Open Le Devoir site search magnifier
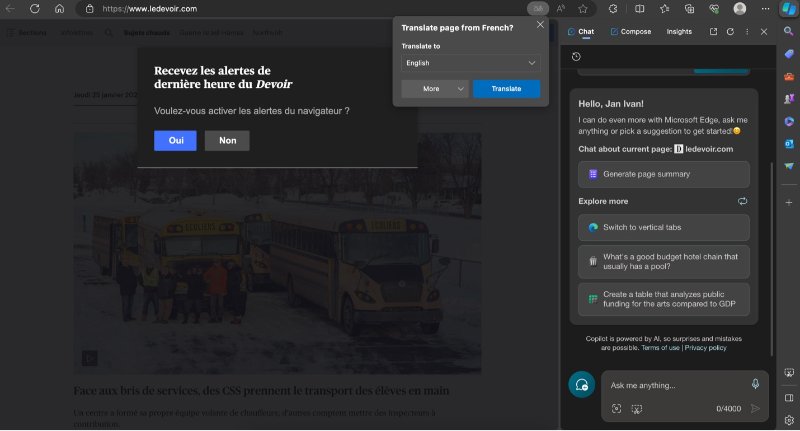Image resolution: width=800 pixels, height=431 pixels. click(x=109, y=33)
